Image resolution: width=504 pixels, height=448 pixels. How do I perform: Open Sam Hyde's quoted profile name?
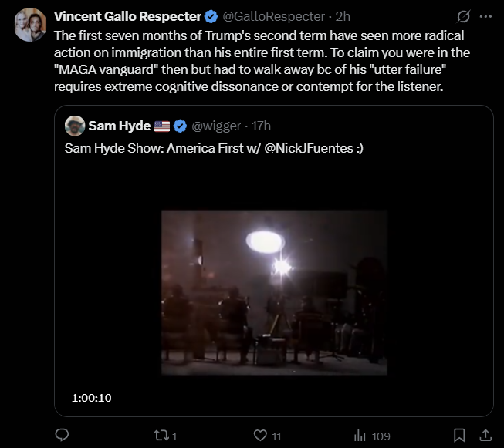pos(120,126)
